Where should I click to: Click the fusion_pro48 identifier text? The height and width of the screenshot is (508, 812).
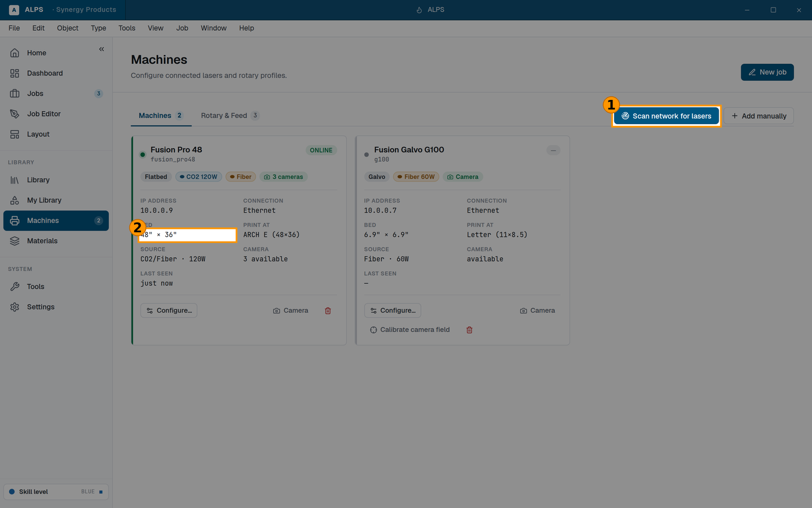173,160
